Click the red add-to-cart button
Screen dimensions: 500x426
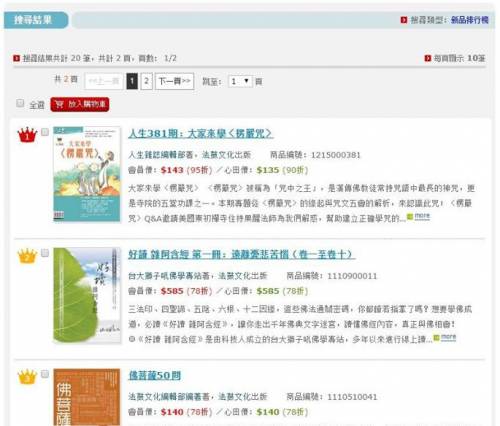pos(80,104)
